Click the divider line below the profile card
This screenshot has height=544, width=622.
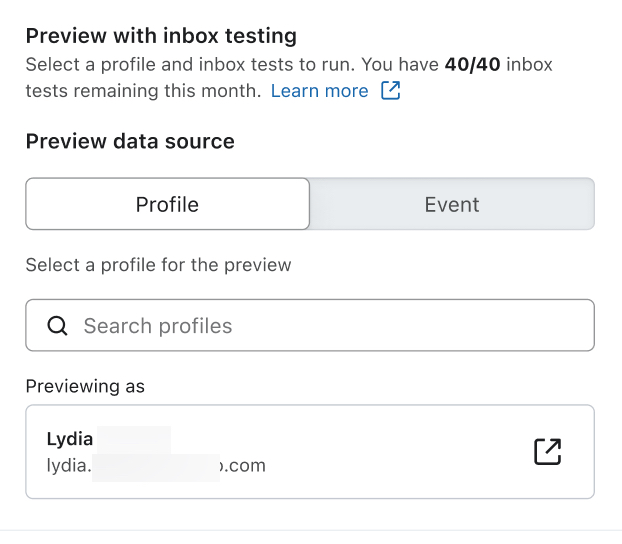[310, 530]
